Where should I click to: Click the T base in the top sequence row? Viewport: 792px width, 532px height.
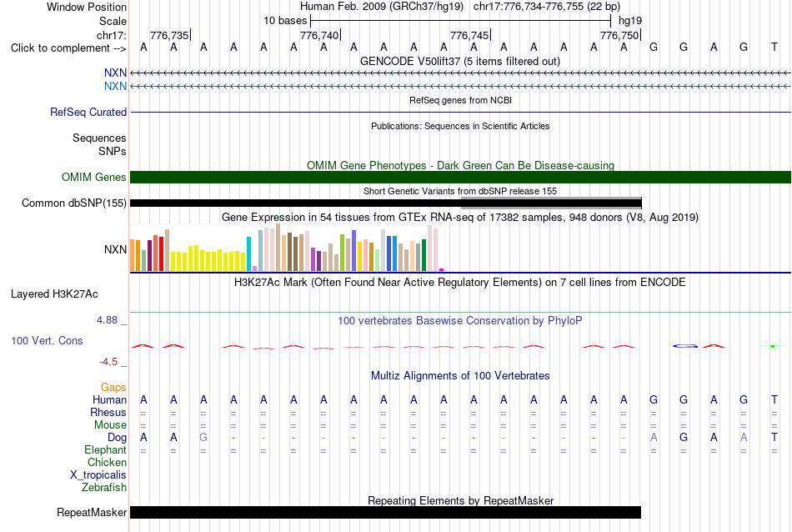(x=774, y=47)
